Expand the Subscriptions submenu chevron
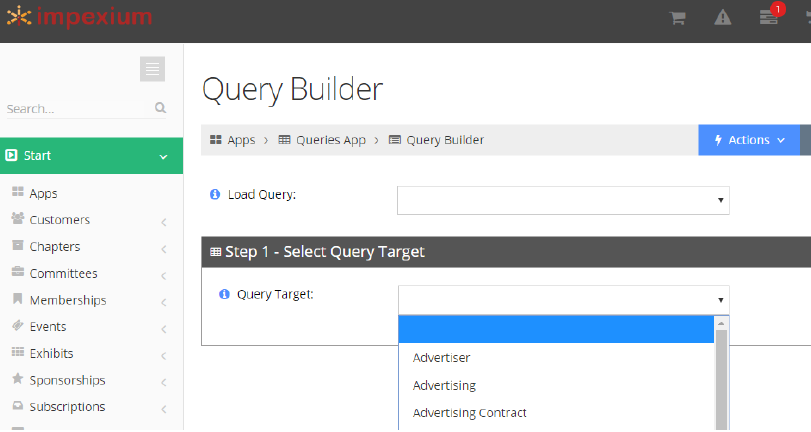811x432 pixels. pos(163,409)
